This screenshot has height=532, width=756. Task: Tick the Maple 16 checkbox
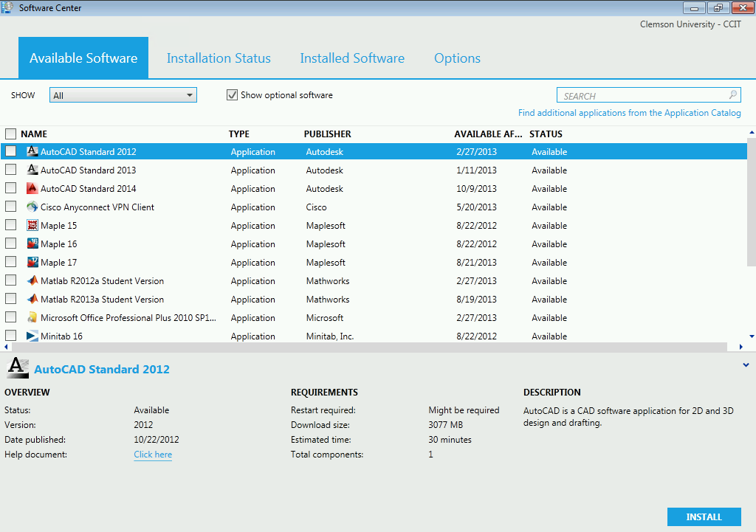tap(10, 243)
